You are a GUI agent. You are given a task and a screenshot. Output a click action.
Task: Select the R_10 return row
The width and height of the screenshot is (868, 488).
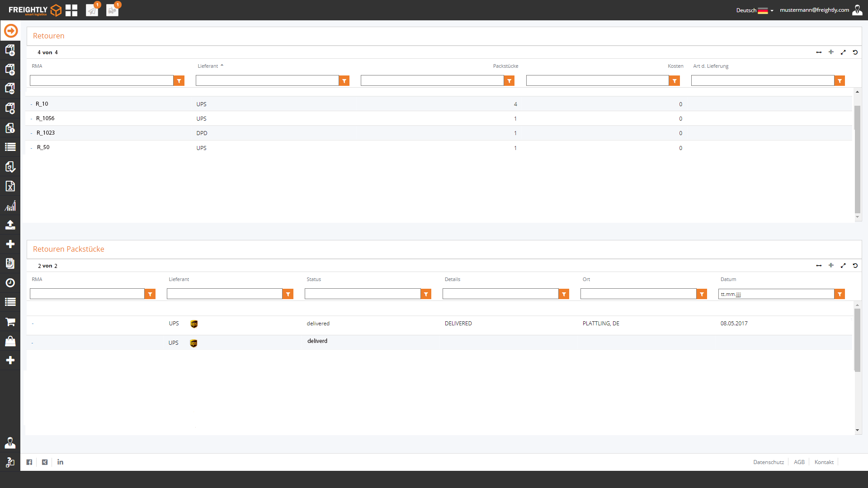pyautogui.click(x=439, y=104)
